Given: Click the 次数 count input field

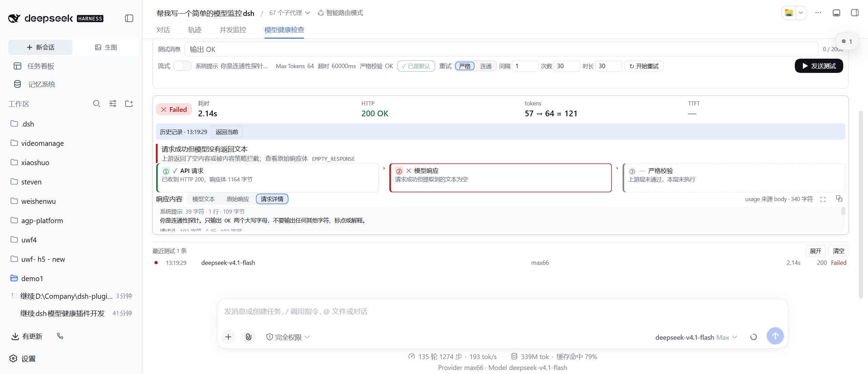Looking at the screenshot, I should [x=567, y=66].
